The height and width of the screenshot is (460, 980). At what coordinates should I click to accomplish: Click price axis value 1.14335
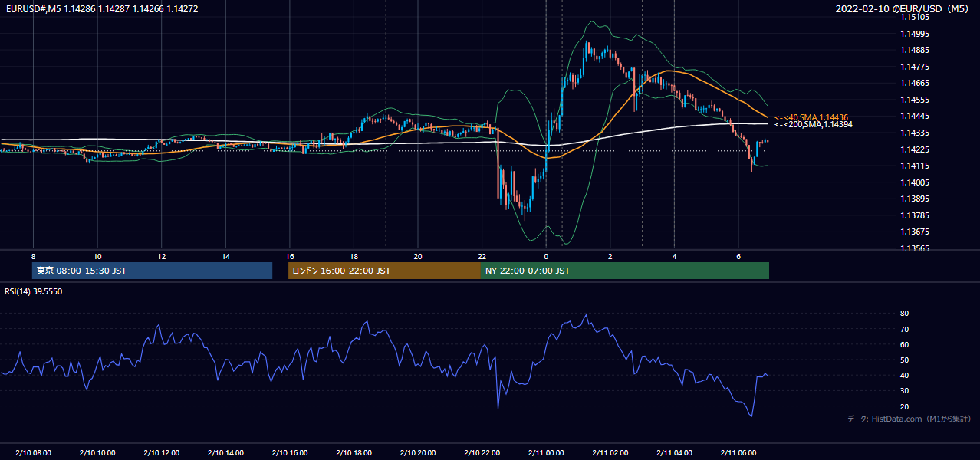tap(916, 133)
